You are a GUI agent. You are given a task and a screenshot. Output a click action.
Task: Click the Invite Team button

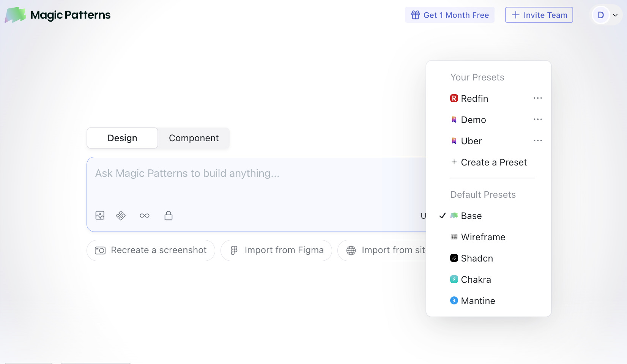coord(539,15)
